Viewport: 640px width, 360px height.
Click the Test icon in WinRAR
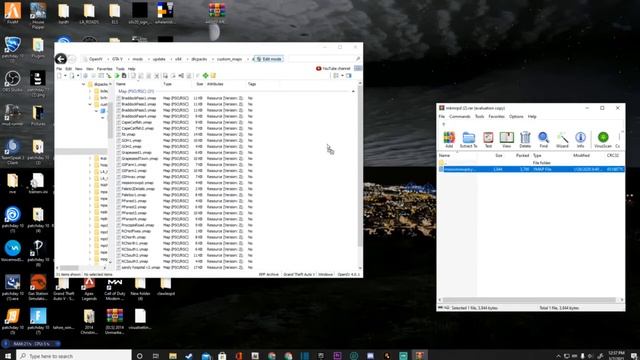click(488, 139)
